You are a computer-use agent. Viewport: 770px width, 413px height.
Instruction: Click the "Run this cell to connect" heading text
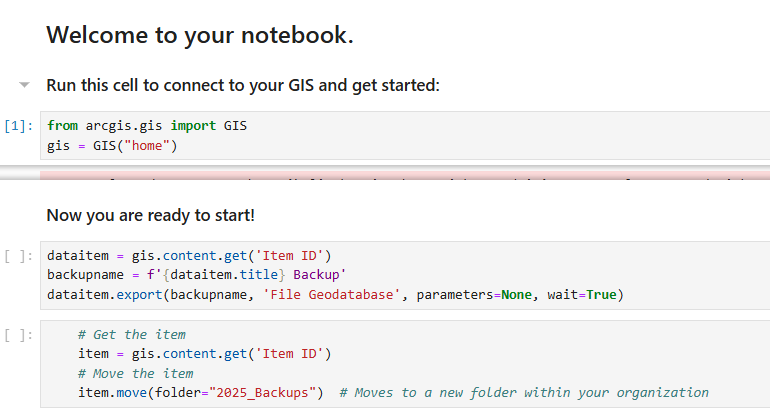click(x=243, y=85)
